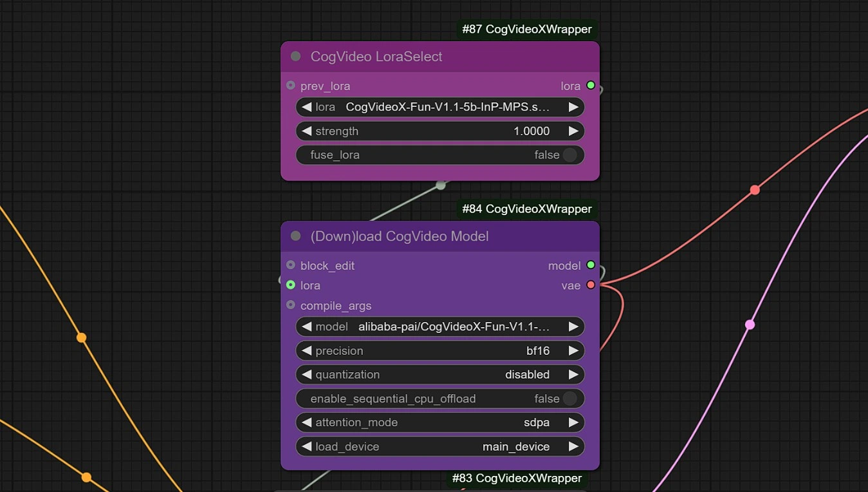This screenshot has width=868, height=492.
Task: Switch precision to previous option arrow
Action: point(306,350)
